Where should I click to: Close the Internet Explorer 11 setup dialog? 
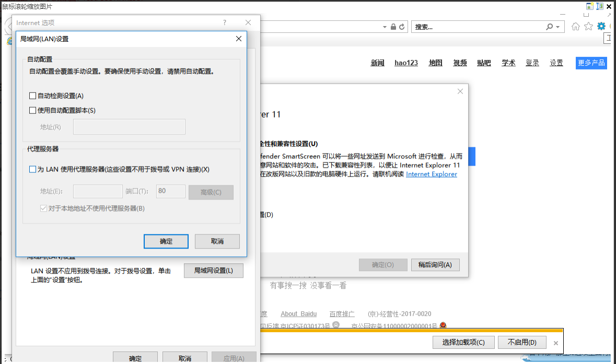460,91
